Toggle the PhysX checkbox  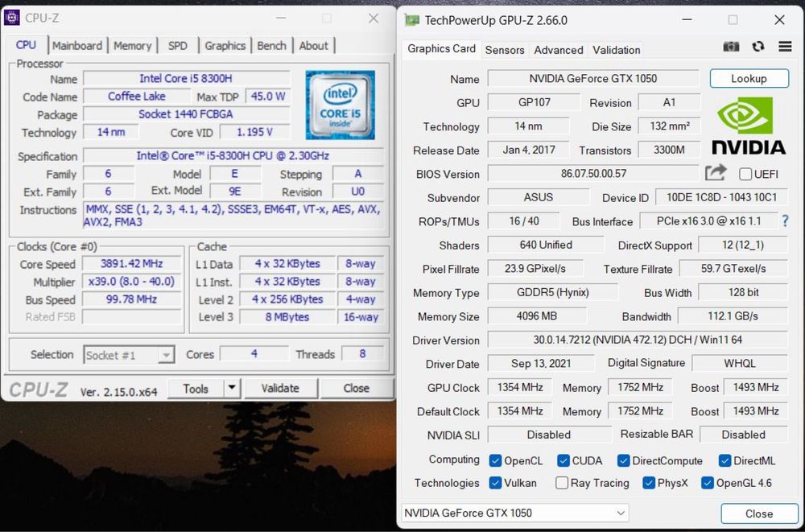[x=649, y=483]
